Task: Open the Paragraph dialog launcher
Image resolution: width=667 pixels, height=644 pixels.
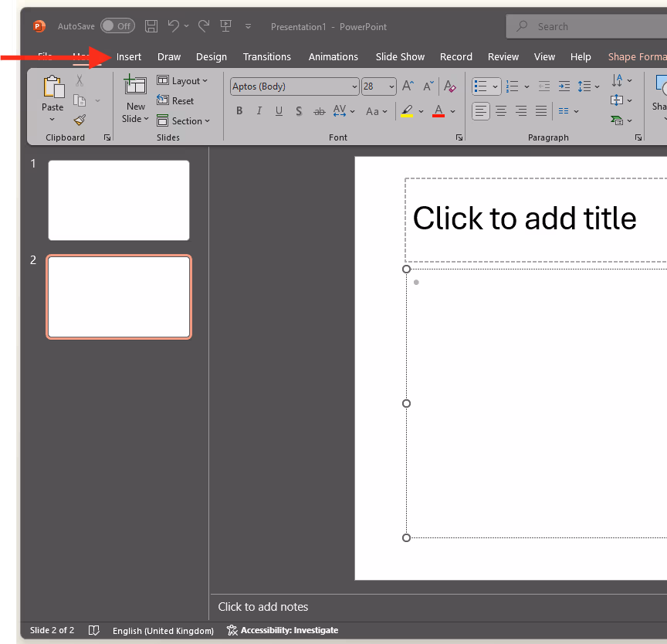Action: (x=638, y=137)
